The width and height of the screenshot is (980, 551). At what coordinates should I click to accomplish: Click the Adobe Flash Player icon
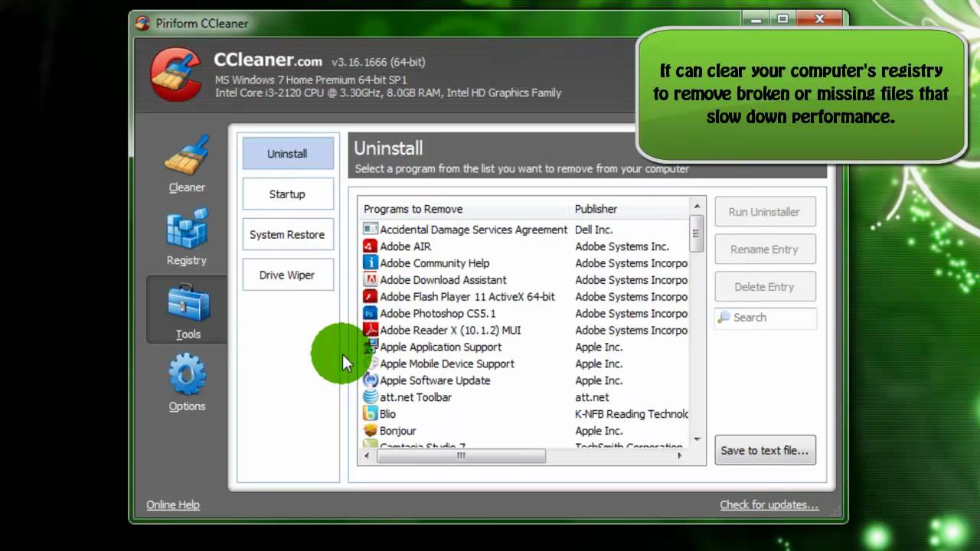pyautogui.click(x=371, y=296)
